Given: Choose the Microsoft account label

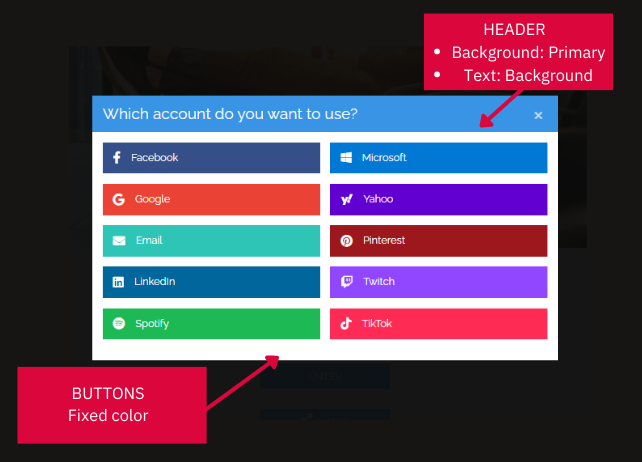Looking at the screenshot, I should (x=384, y=158).
